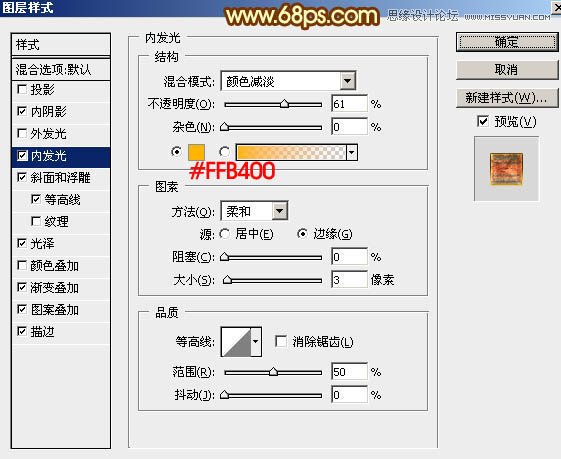Uncheck the 斜面和浮雕 bevel checkbox

pyautogui.click(x=22, y=177)
